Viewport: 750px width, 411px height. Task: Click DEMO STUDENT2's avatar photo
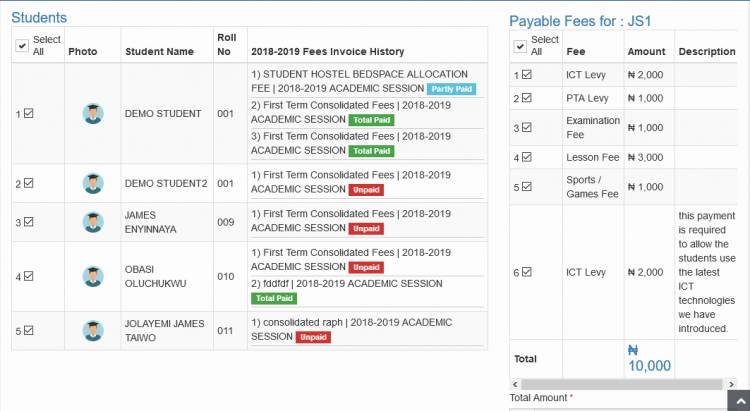(x=93, y=183)
